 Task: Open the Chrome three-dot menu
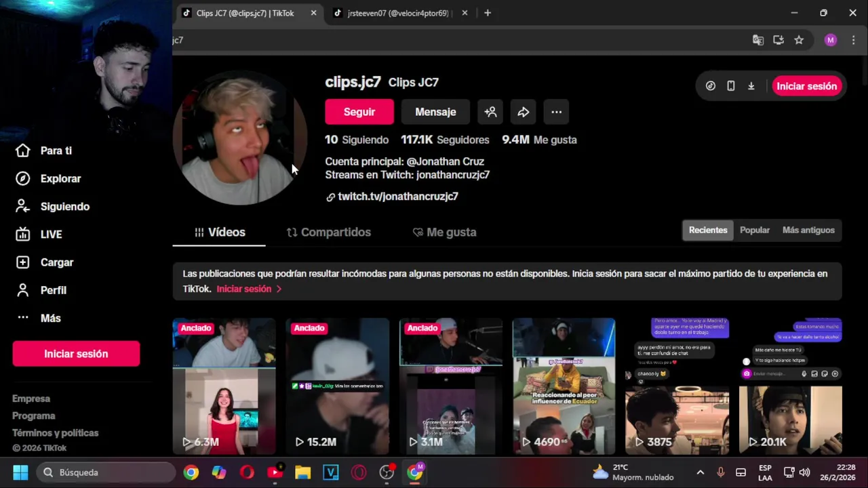tap(853, 40)
